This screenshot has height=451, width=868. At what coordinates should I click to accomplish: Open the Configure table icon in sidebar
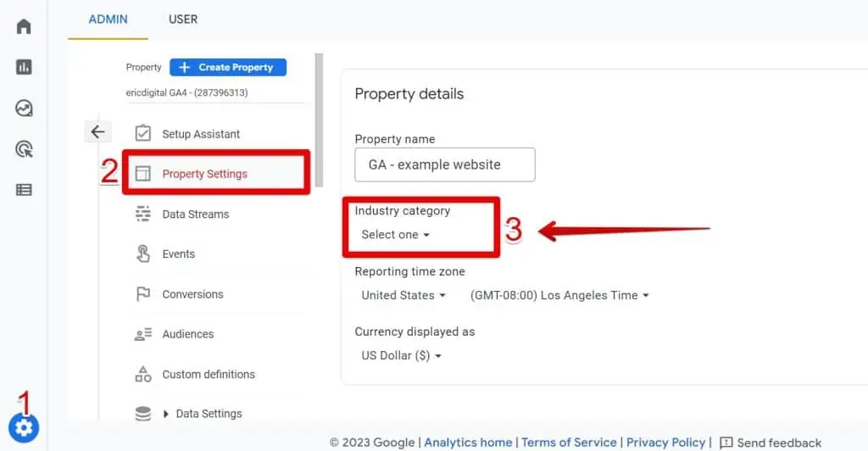click(x=24, y=190)
